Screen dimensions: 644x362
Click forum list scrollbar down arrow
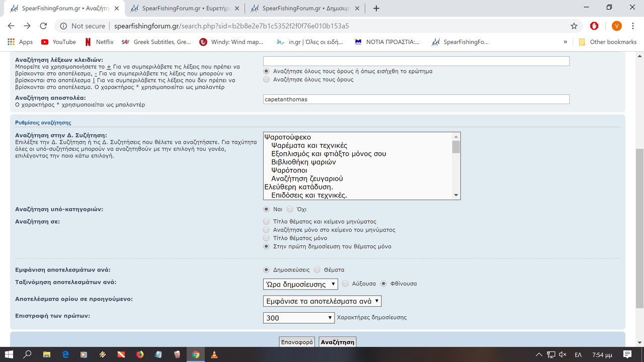click(456, 195)
